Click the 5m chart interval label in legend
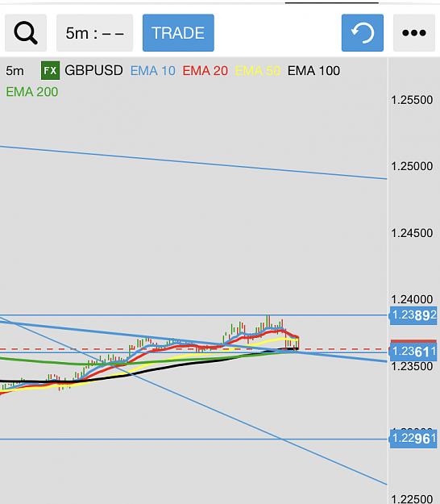The image size is (440, 504). (x=15, y=71)
